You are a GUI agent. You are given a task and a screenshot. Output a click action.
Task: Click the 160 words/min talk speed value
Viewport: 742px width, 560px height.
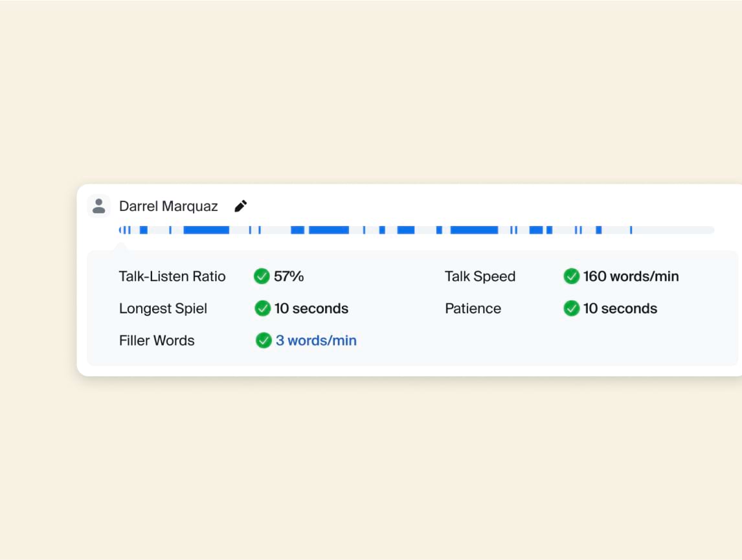tap(631, 276)
